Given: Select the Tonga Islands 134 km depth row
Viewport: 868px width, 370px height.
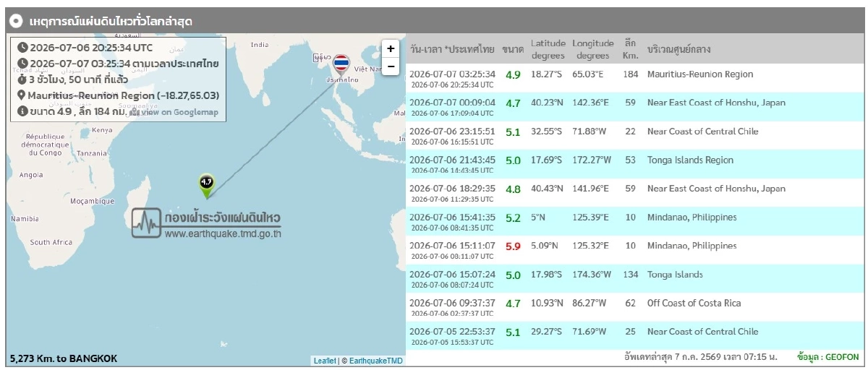Looking at the screenshot, I should (x=635, y=278).
